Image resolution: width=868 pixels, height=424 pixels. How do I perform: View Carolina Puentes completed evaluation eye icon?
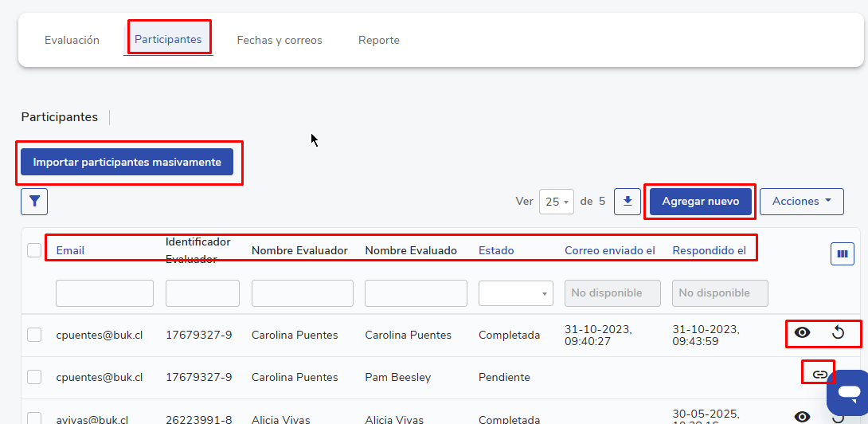pyautogui.click(x=802, y=333)
